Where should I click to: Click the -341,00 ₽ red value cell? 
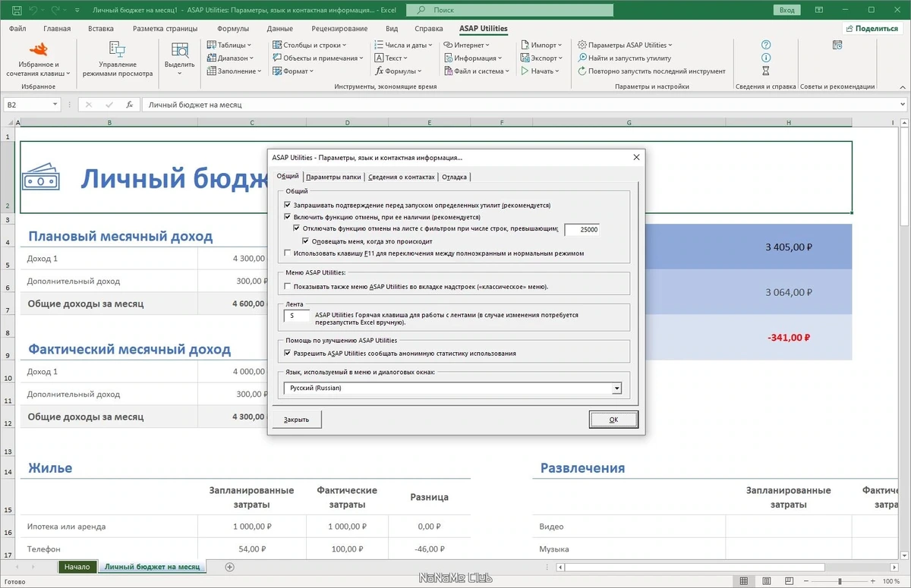pos(788,338)
